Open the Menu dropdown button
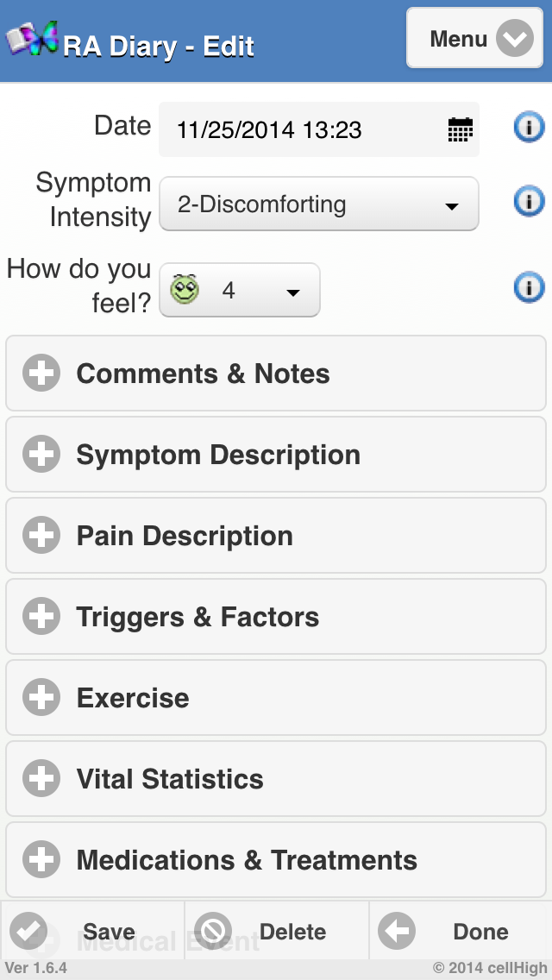552x980 pixels. (x=475, y=37)
